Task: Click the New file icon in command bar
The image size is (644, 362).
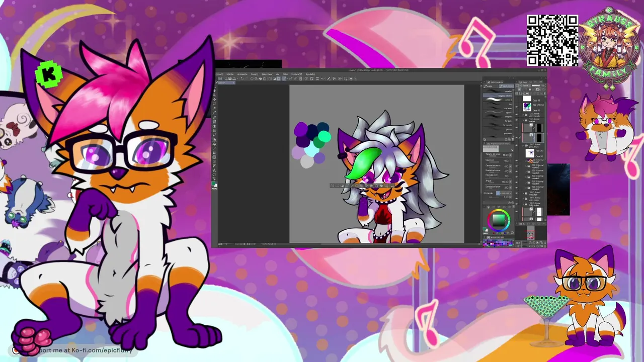Action: point(226,78)
